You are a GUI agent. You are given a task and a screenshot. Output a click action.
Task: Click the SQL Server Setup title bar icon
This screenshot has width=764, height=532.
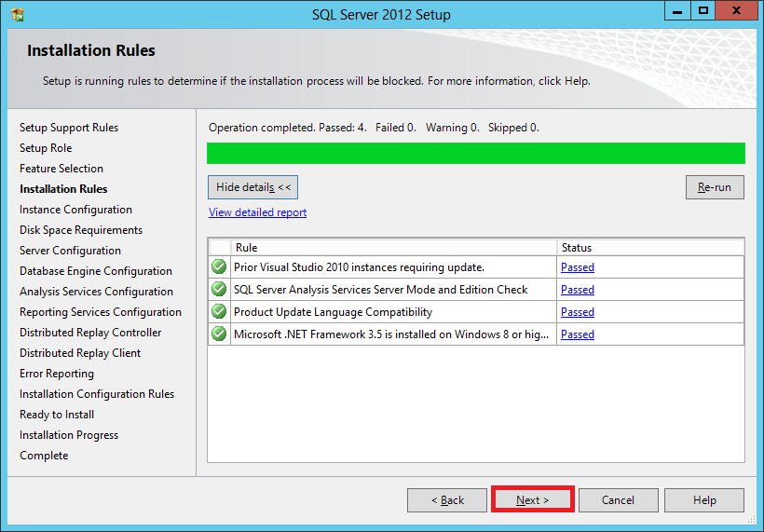[18, 14]
